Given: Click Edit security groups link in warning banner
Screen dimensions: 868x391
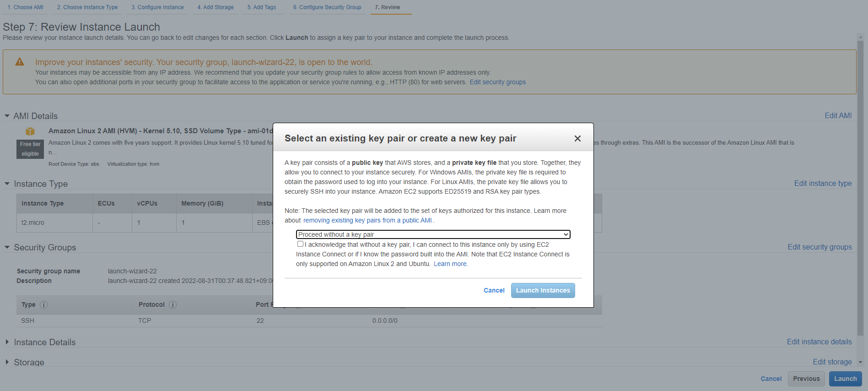Looking at the screenshot, I should point(498,82).
